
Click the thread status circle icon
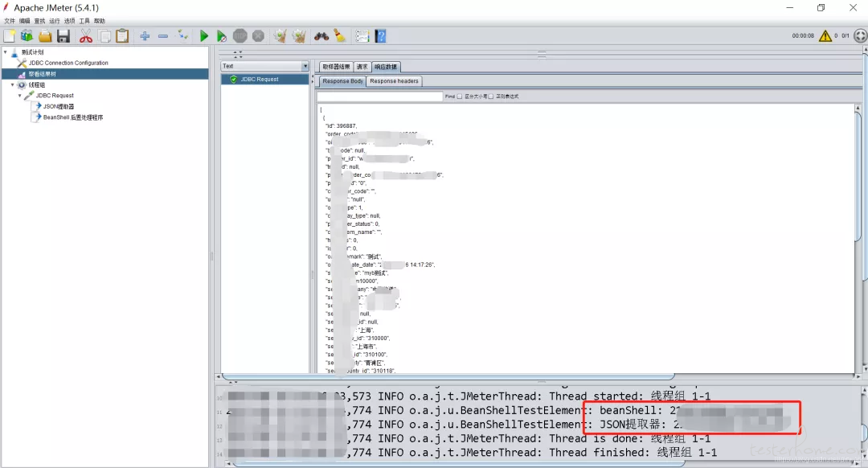click(860, 36)
